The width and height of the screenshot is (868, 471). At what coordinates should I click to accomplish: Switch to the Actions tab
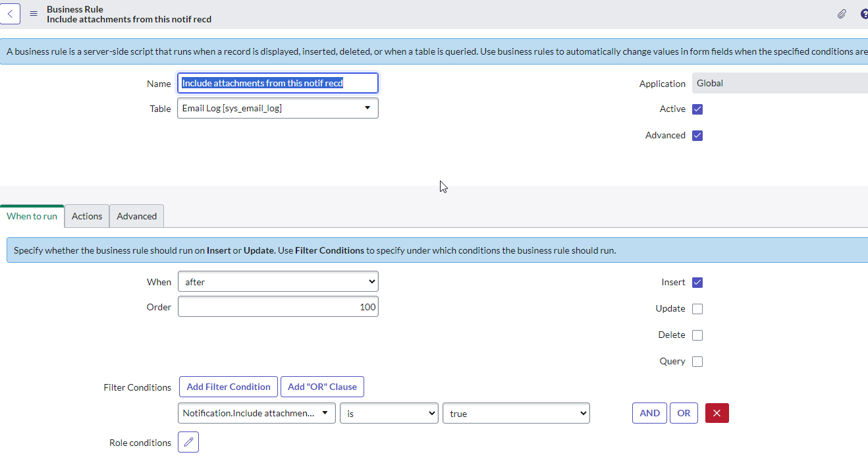click(87, 216)
